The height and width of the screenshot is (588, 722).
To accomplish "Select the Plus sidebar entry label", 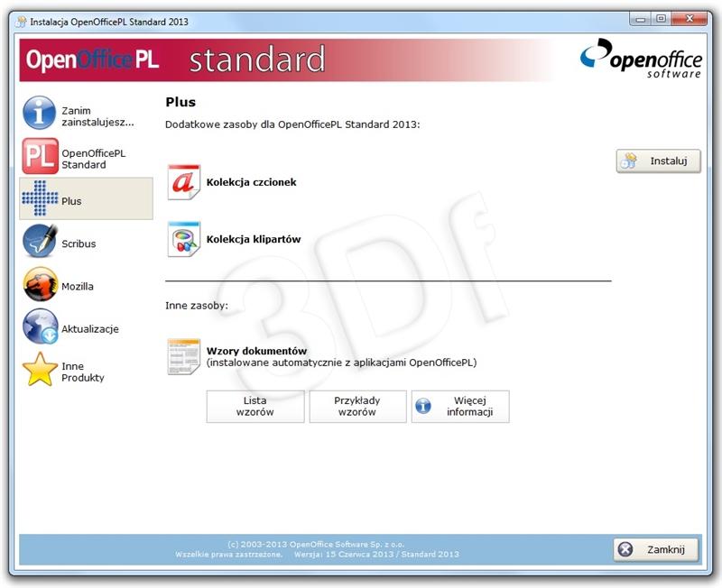I will (x=71, y=201).
